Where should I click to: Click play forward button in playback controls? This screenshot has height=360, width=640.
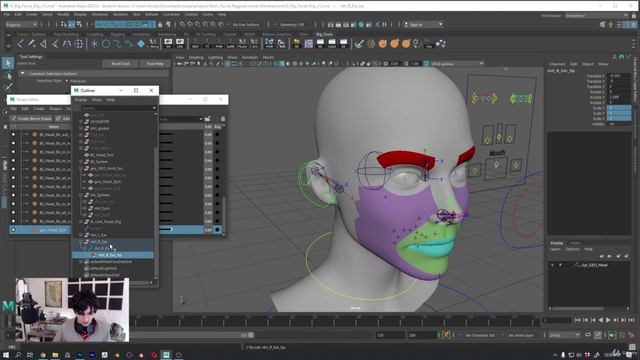coord(608,320)
